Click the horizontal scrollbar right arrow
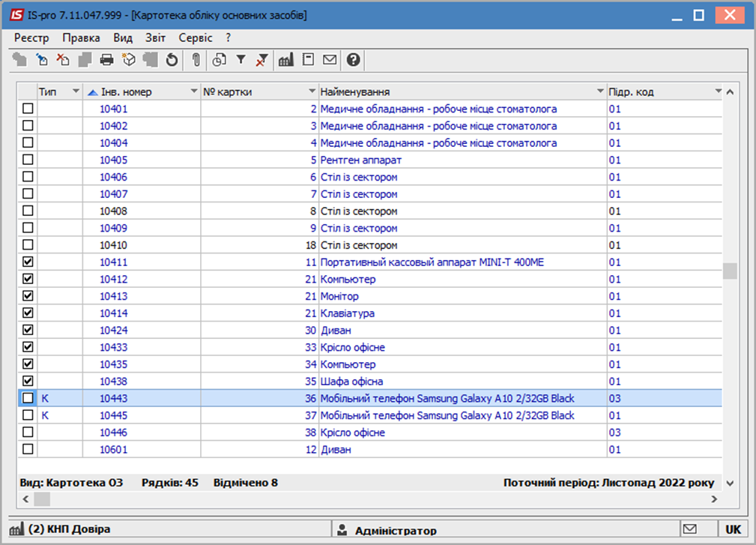This screenshot has width=756, height=545. click(714, 499)
